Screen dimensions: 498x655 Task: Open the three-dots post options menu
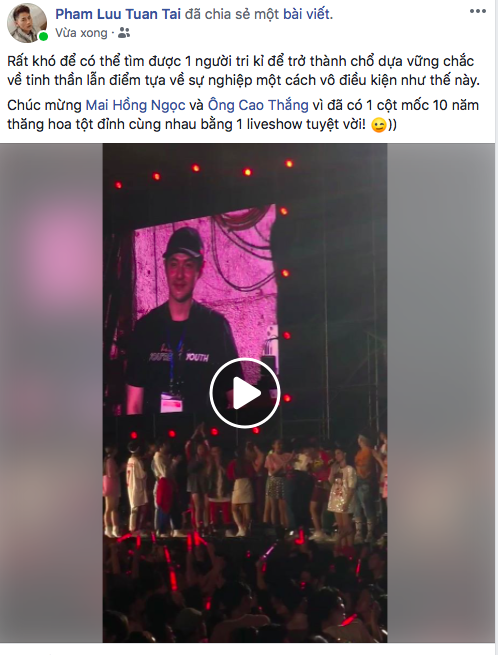point(478,12)
